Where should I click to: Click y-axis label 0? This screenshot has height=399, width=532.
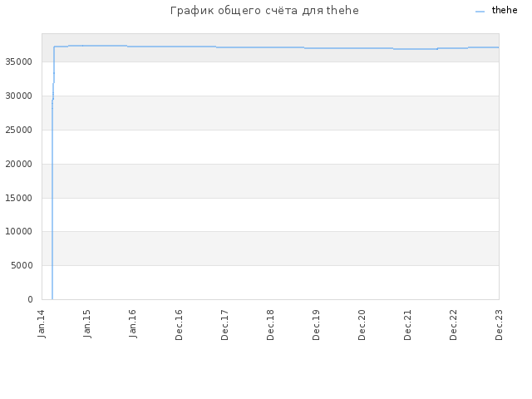(30, 299)
